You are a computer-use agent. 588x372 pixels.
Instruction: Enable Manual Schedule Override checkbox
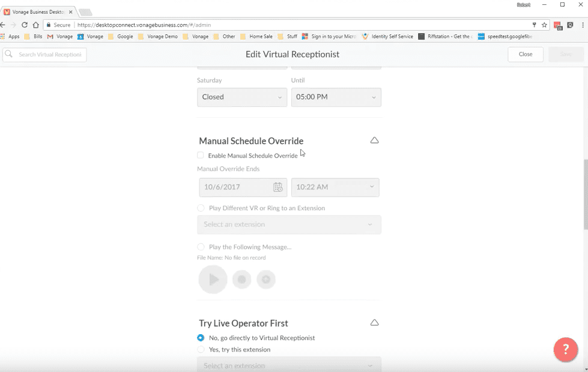(x=201, y=156)
